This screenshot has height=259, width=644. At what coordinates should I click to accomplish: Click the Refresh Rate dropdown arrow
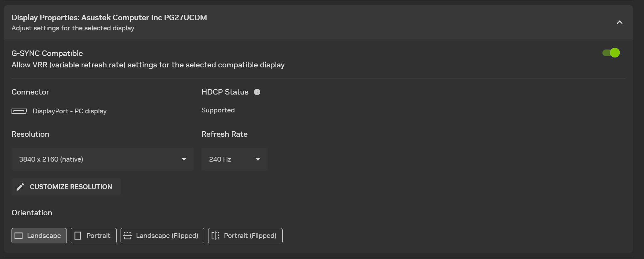(x=258, y=159)
